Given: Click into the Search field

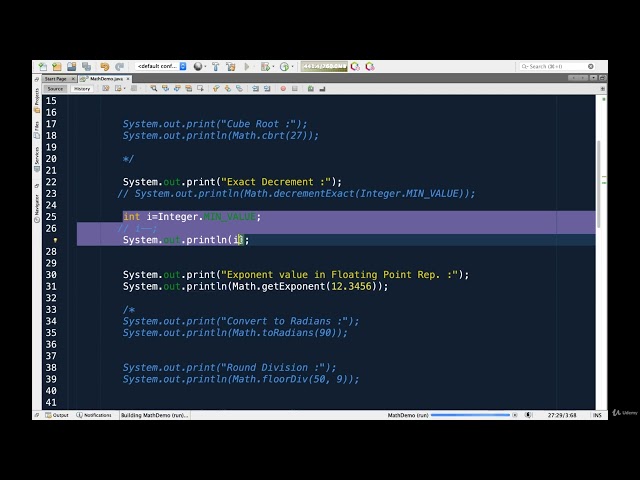Looking at the screenshot, I should 557,66.
